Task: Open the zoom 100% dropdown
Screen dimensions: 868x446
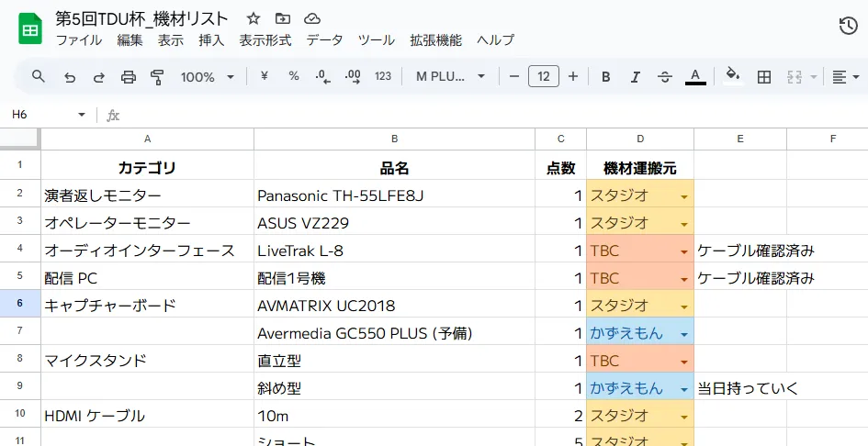Action: tap(207, 77)
